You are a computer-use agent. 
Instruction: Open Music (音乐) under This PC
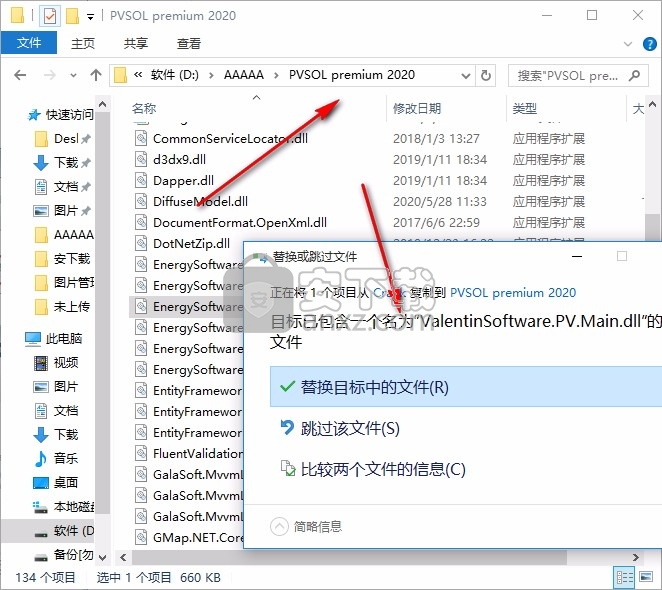57,458
